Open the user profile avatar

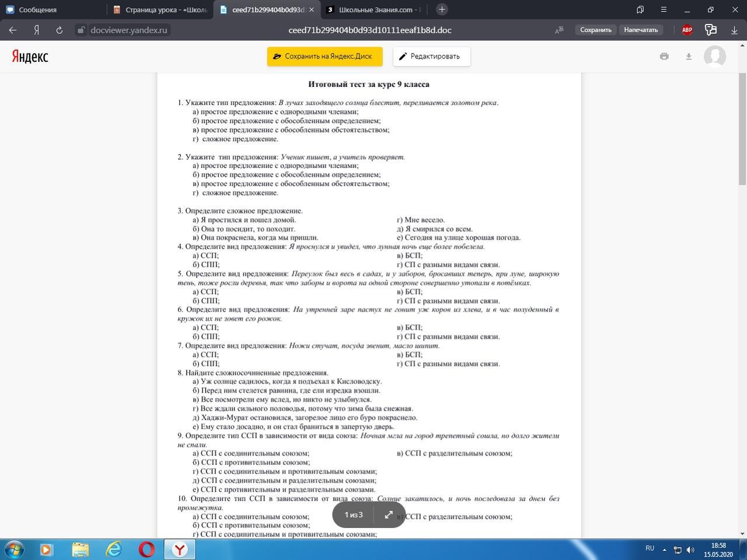714,57
